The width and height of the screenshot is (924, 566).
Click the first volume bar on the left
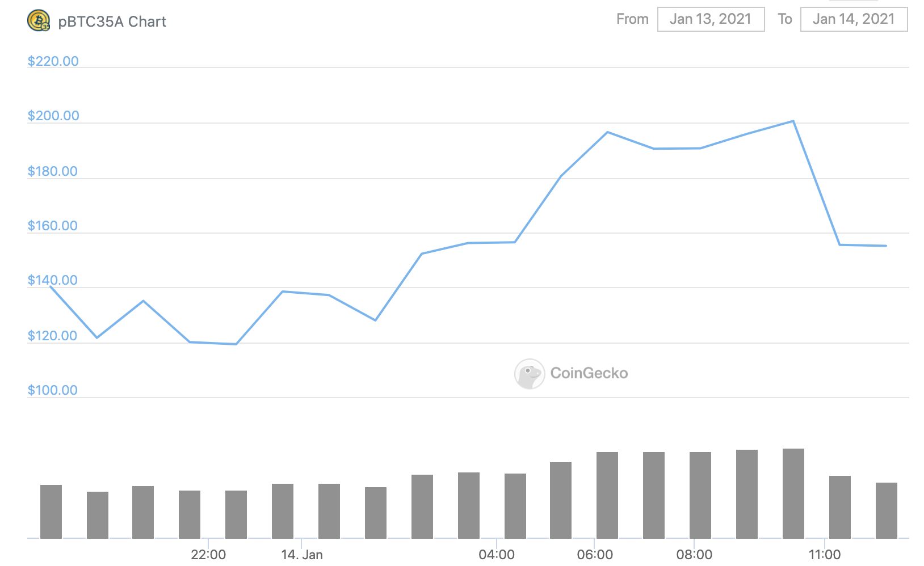[x=51, y=512]
